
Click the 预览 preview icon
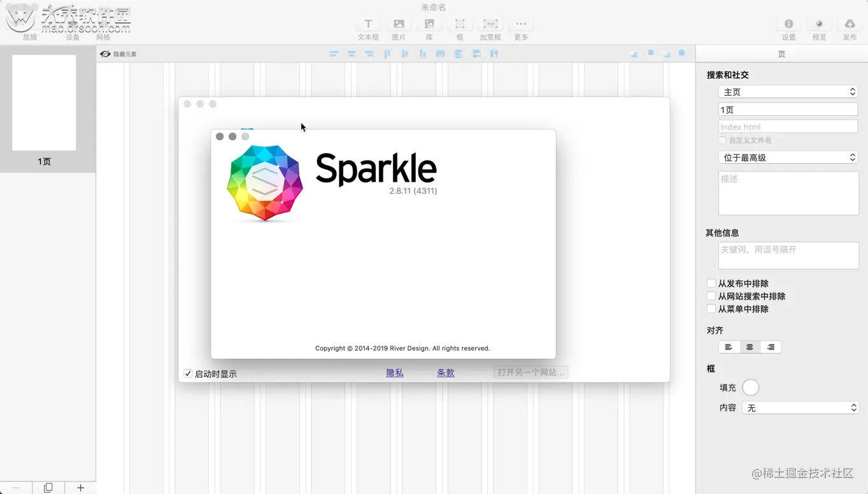[x=819, y=24]
